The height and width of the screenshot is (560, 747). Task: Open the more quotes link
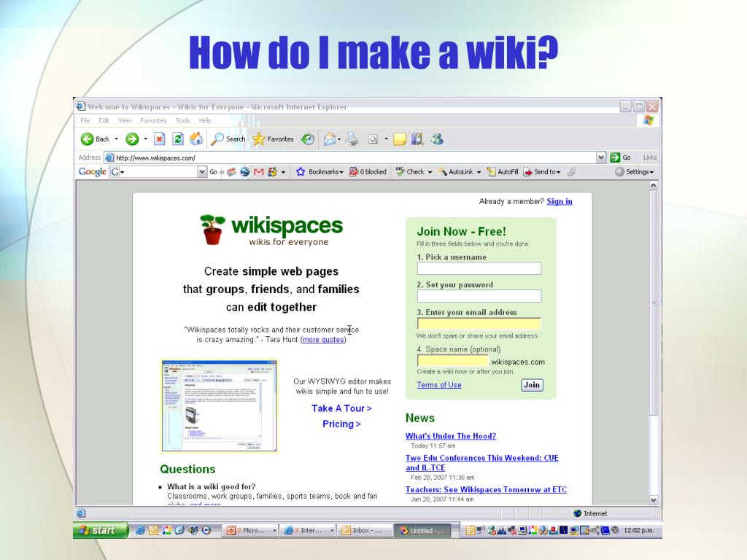click(x=323, y=340)
